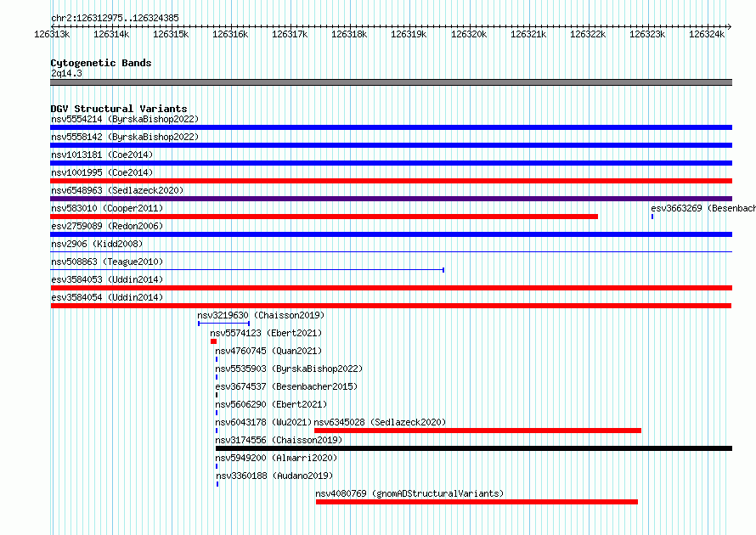Click the nsv4760745 blue tick marker

pyautogui.click(x=217, y=359)
